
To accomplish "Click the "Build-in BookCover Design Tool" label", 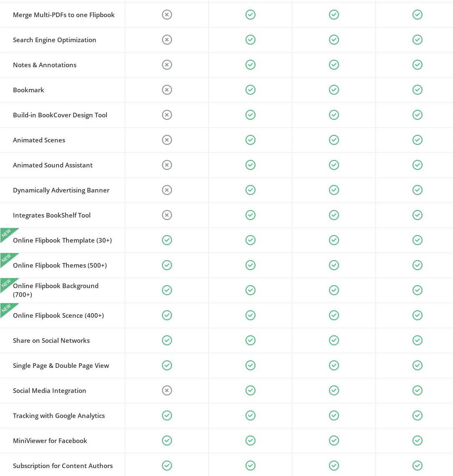I will tap(60, 115).
